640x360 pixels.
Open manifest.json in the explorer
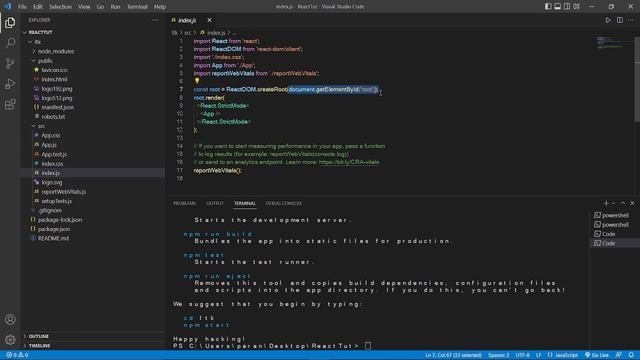point(93,107)
